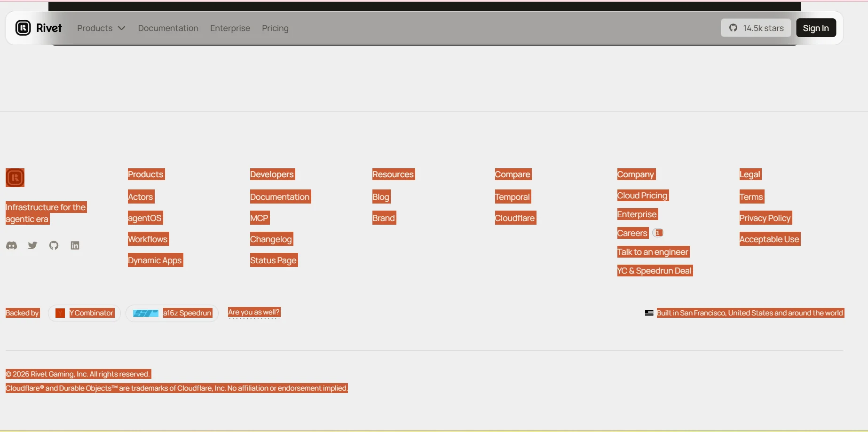Open the Acceptable Use link

click(770, 239)
